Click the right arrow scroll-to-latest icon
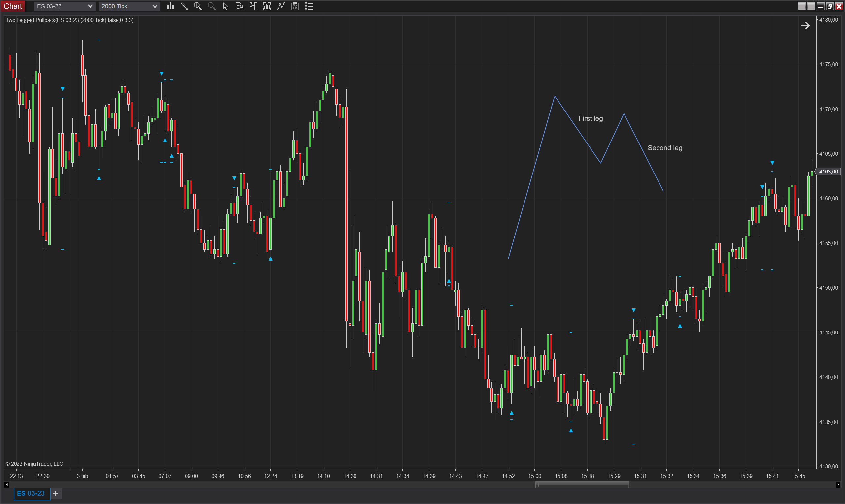The width and height of the screenshot is (845, 504). 805,25
